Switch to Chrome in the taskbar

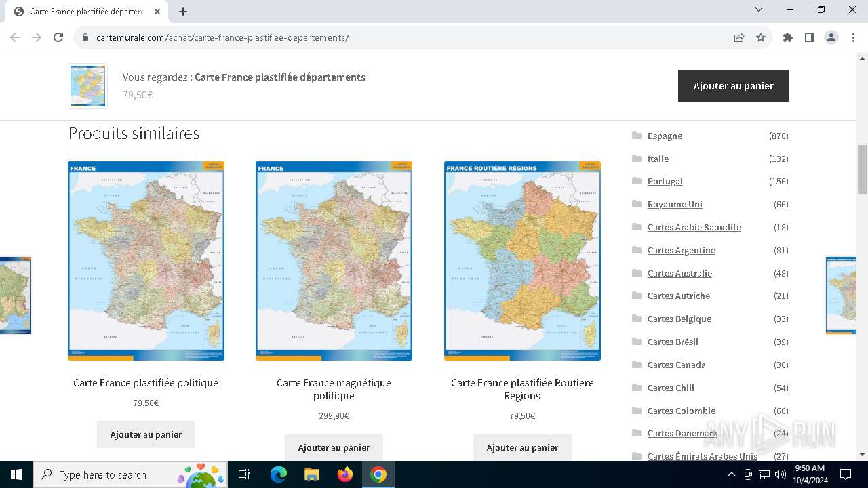tap(378, 474)
